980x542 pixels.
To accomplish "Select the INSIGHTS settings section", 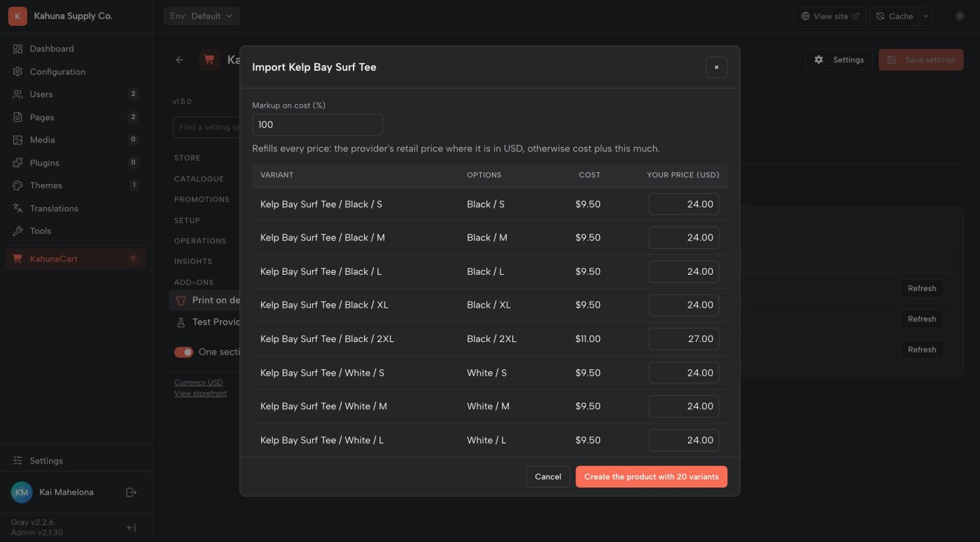I will pyautogui.click(x=193, y=262).
